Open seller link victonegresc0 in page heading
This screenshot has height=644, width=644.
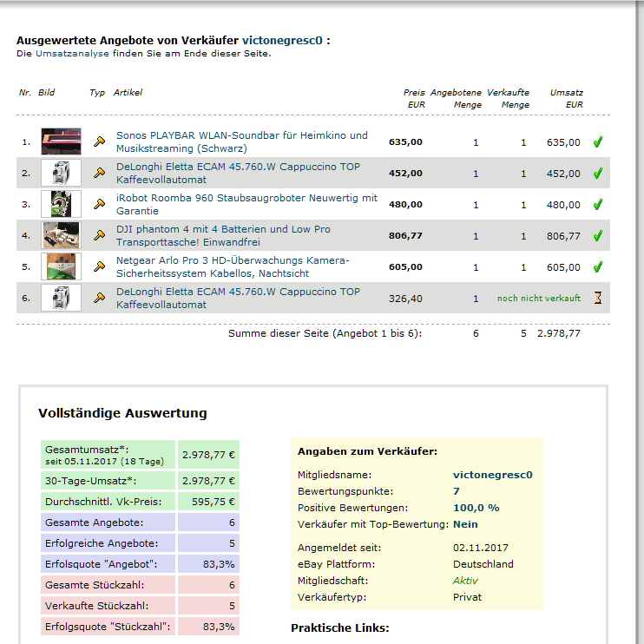(x=282, y=41)
